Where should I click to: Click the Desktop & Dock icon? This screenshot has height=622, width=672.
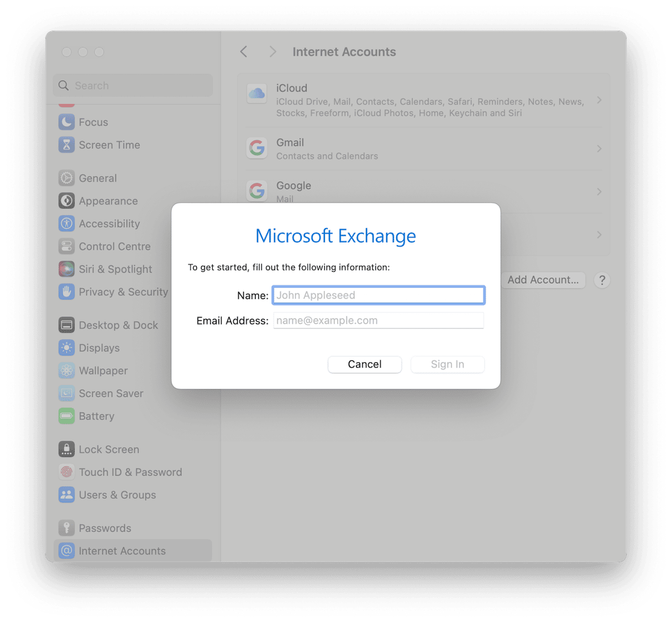pyautogui.click(x=66, y=325)
